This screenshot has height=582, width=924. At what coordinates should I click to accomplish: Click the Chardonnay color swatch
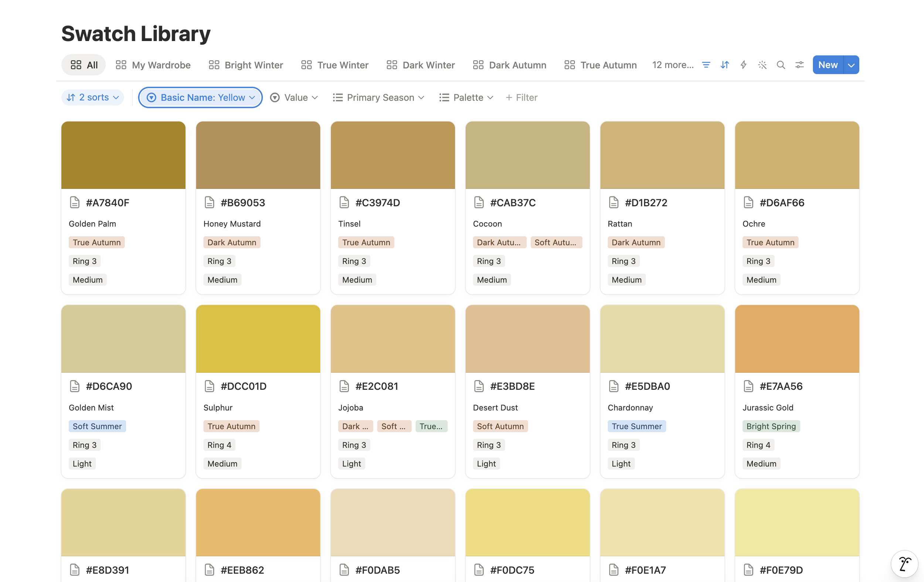coord(662,339)
